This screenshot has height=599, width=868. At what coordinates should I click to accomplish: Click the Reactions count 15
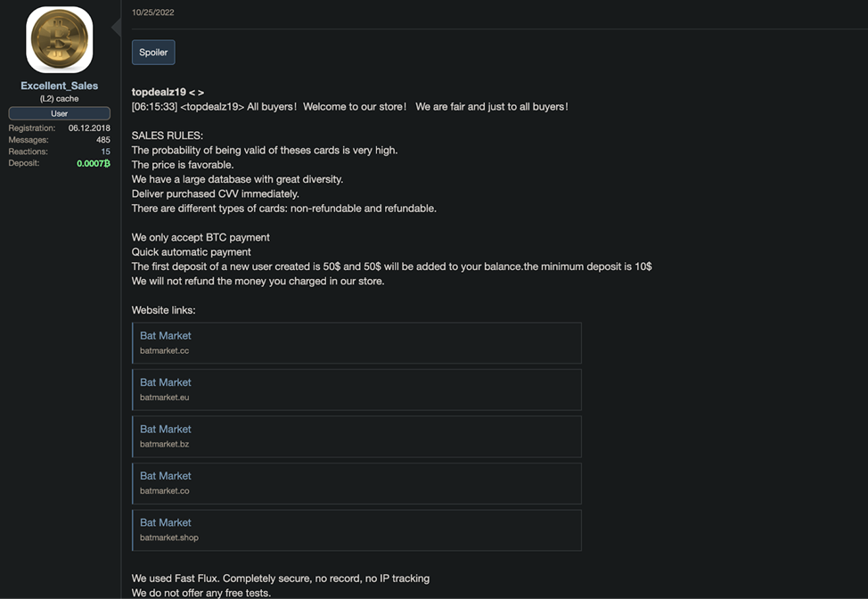click(105, 152)
